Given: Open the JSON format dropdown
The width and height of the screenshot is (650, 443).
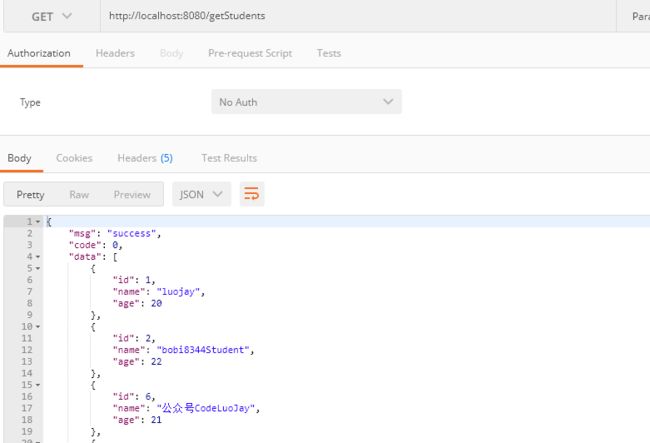Looking at the screenshot, I should tap(201, 194).
